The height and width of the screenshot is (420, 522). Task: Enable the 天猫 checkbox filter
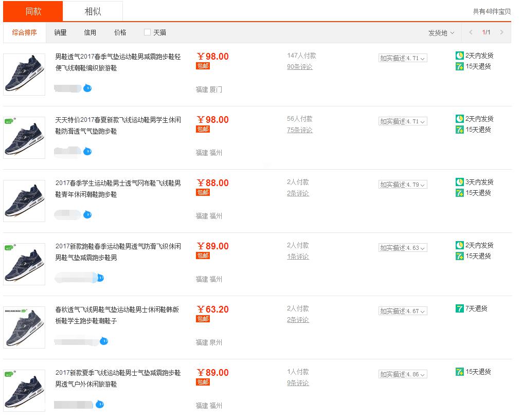pos(147,32)
